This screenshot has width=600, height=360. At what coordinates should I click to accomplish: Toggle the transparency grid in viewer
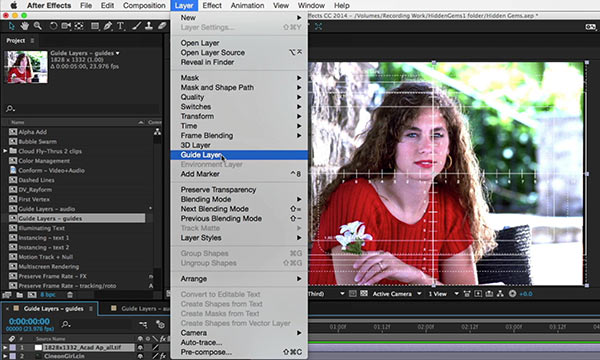364,293
